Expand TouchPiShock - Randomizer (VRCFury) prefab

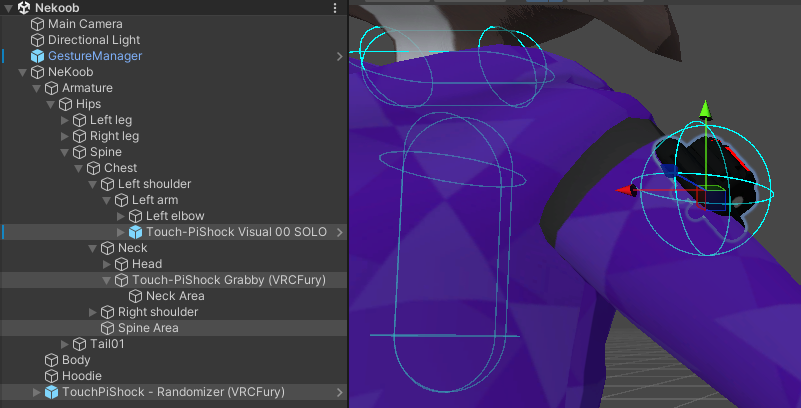pyautogui.click(x=36, y=392)
